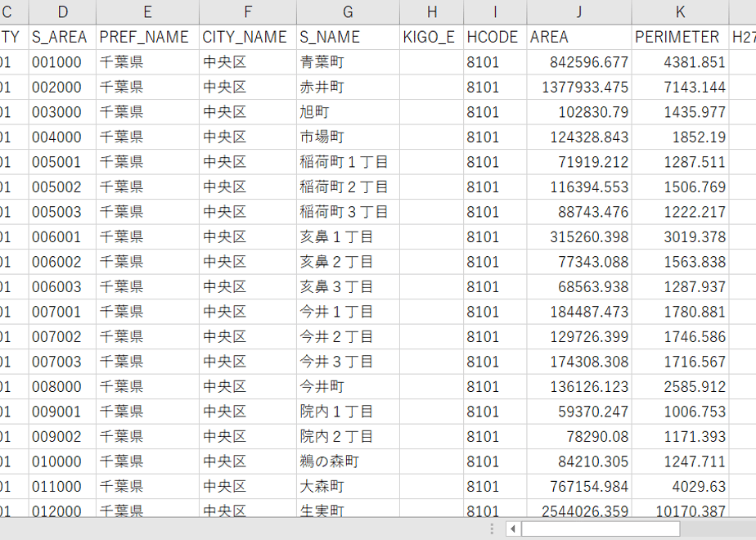The image size is (756, 540).
Task: Click cell with S_AREA 009002
Action: (63, 437)
